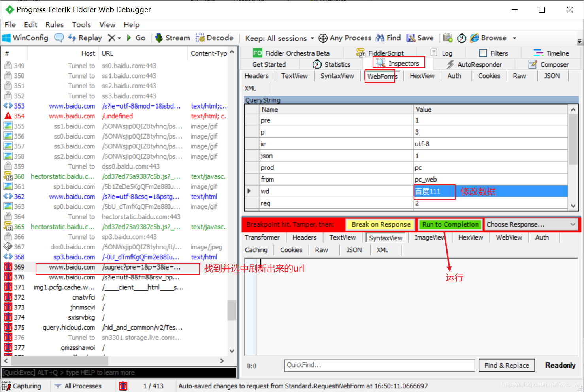Click the Find & Replace button
584x392 pixels.
(x=507, y=366)
